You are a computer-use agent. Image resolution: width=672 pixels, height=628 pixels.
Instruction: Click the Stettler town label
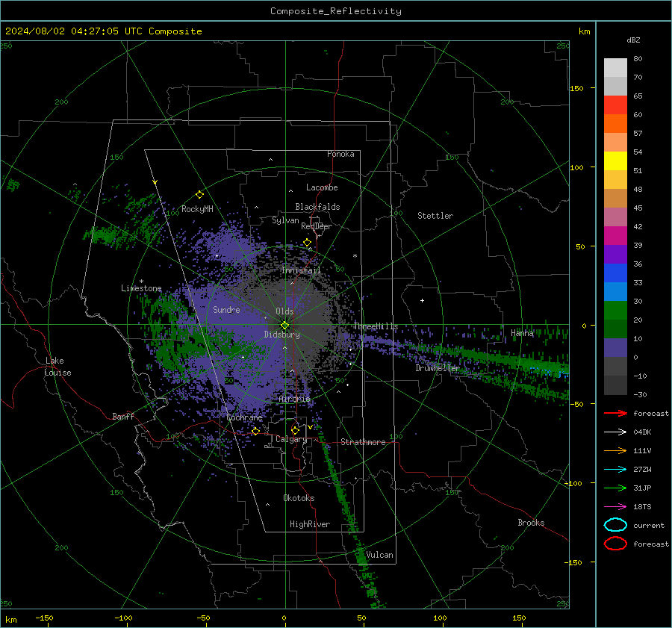click(435, 216)
